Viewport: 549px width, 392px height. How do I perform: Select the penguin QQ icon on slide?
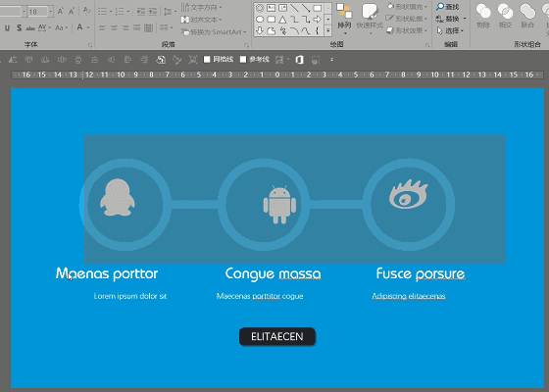(x=118, y=198)
